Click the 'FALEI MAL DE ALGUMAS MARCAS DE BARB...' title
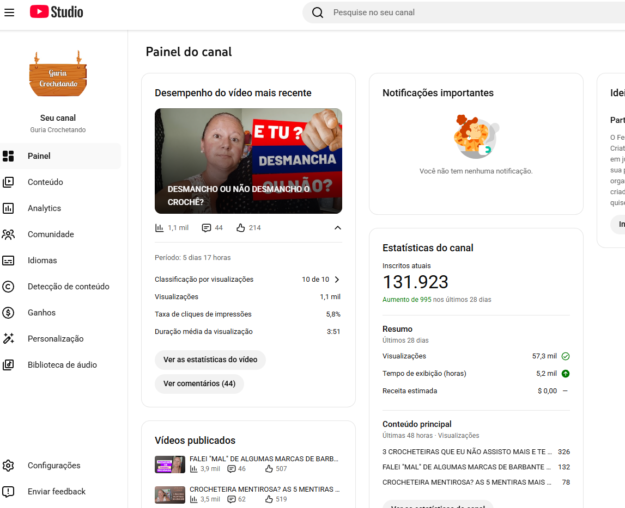This screenshot has width=625, height=508. point(264,459)
